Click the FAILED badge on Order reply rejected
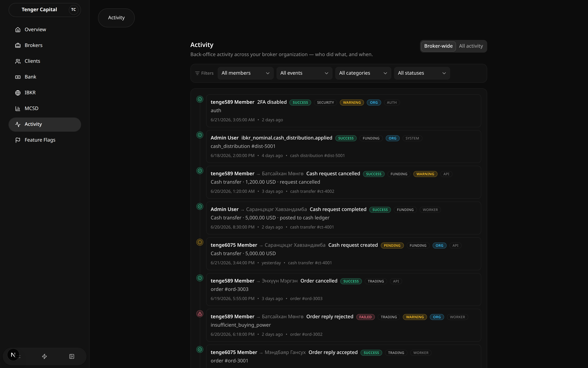 coord(365,317)
